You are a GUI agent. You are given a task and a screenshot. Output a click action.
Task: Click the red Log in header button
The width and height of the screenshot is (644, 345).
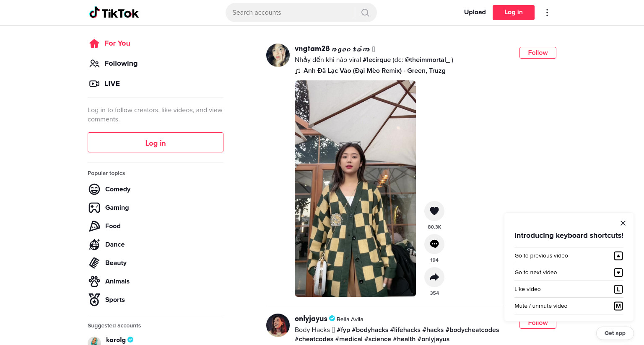pos(514,13)
